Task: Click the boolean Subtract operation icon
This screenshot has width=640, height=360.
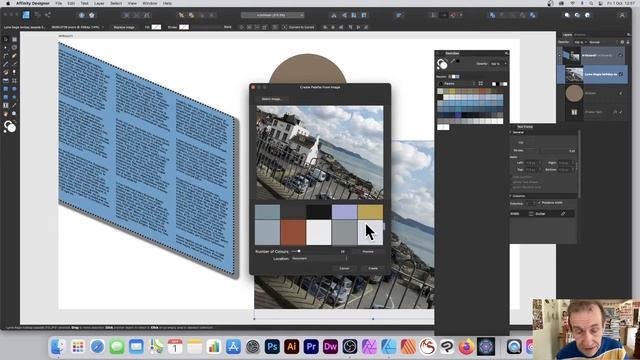Action: (502, 15)
